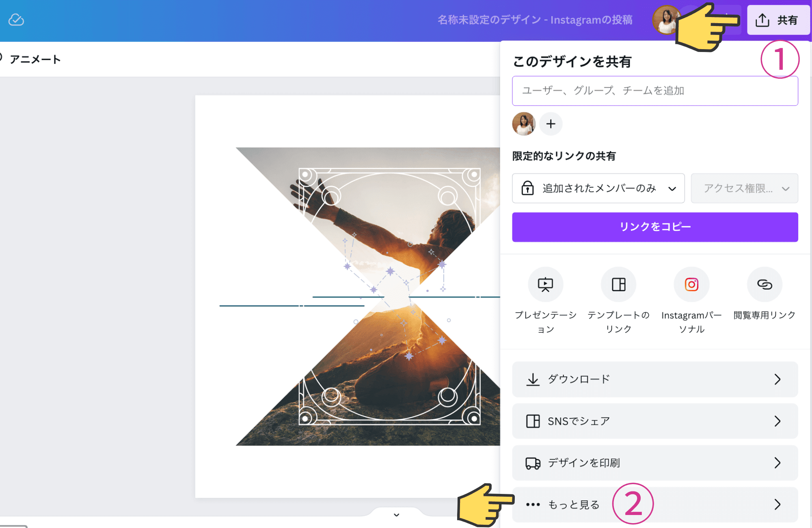
Task: Open the profile avatar in header
Action: tap(665, 19)
